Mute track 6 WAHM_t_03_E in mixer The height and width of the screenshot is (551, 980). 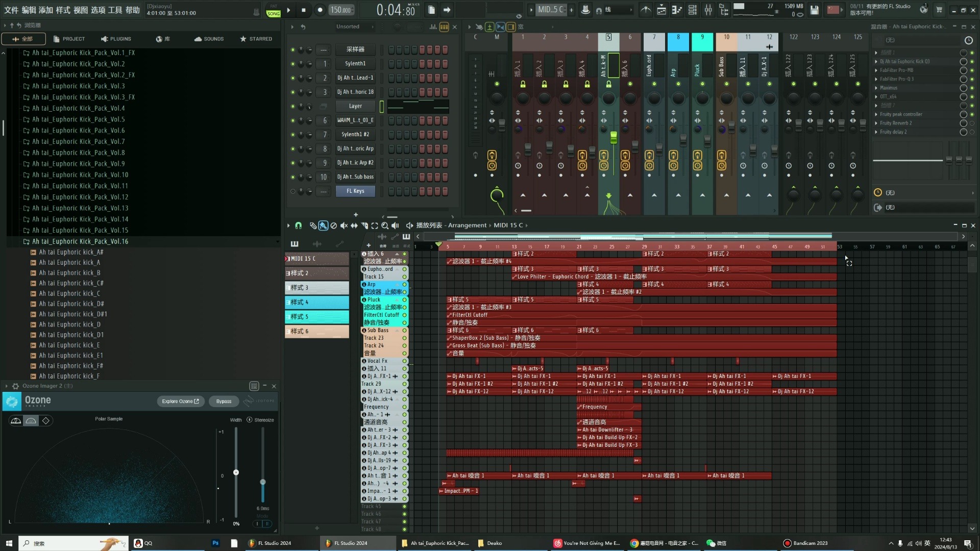[x=293, y=120]
